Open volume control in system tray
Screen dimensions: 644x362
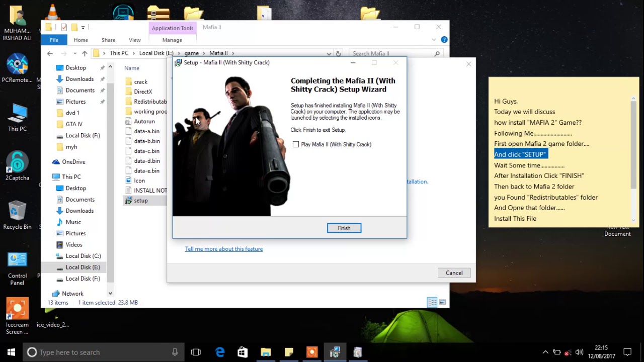coord(579,352)
